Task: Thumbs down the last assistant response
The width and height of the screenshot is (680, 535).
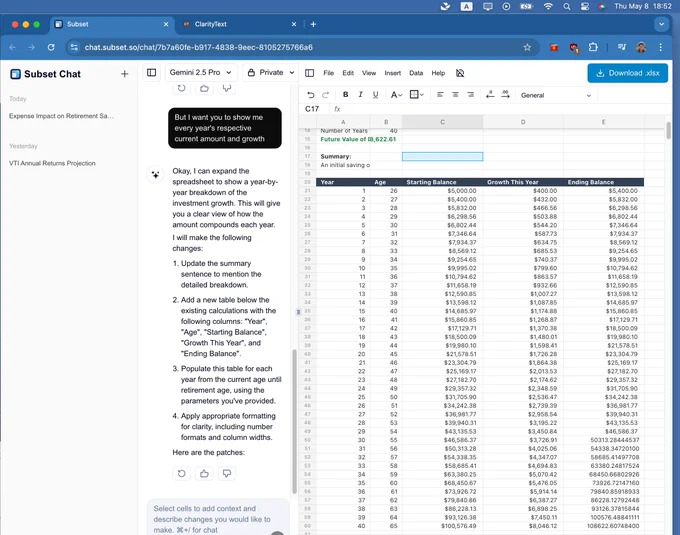Action: click(x=227, y=473)
